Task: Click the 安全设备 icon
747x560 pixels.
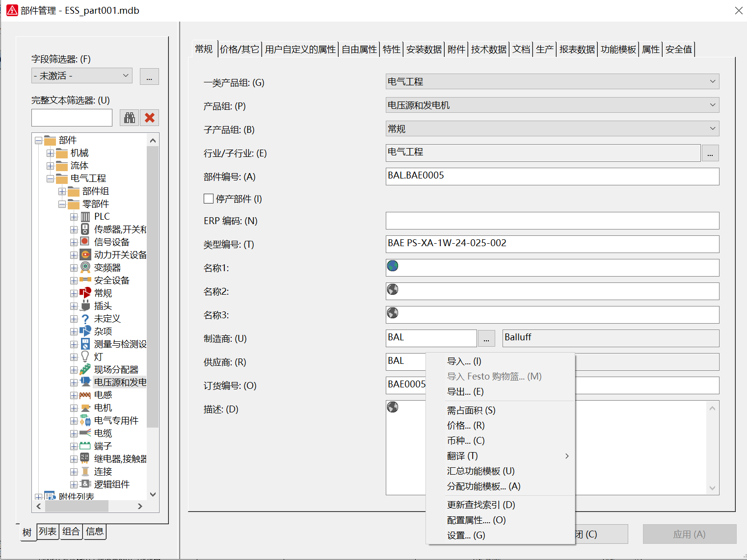Action: point(85,280)
